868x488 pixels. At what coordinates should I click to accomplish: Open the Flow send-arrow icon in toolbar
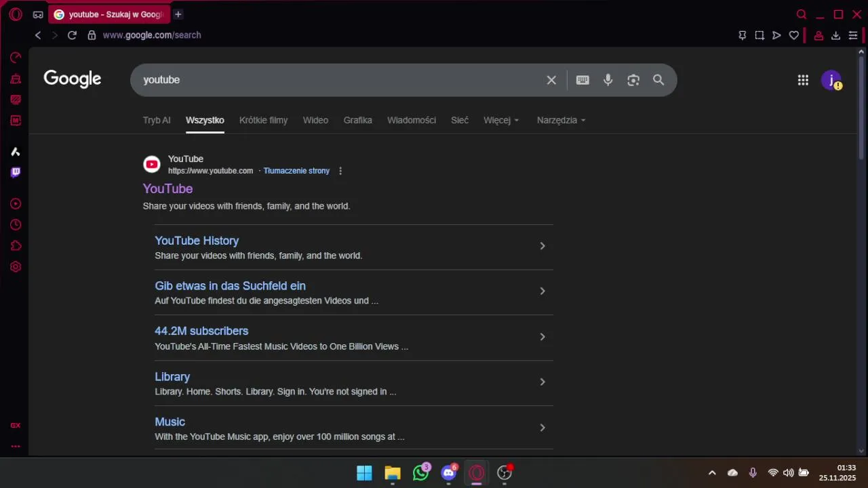pyautogui.click(x=776, y=35)
